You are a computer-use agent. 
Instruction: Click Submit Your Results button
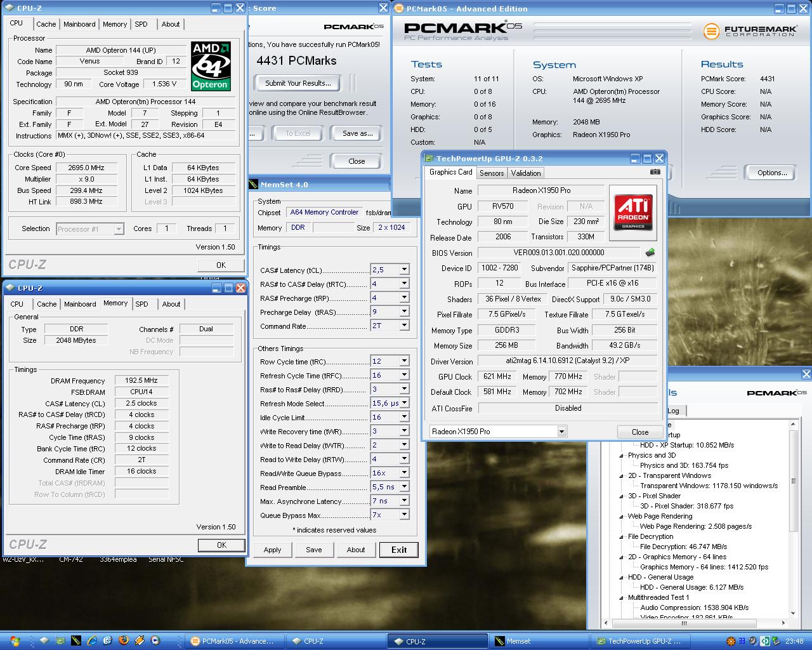tap(298, 83)
